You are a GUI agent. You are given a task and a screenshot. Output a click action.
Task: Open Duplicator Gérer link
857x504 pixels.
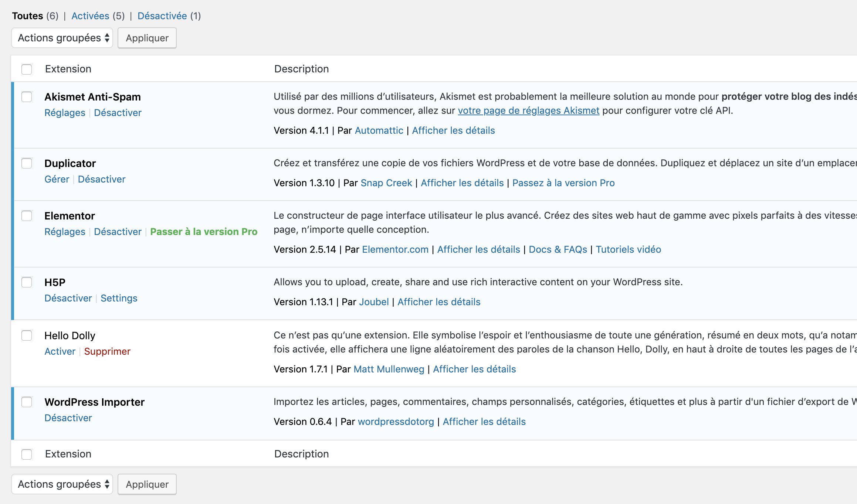pyautogui.click(x=57, y=179)
